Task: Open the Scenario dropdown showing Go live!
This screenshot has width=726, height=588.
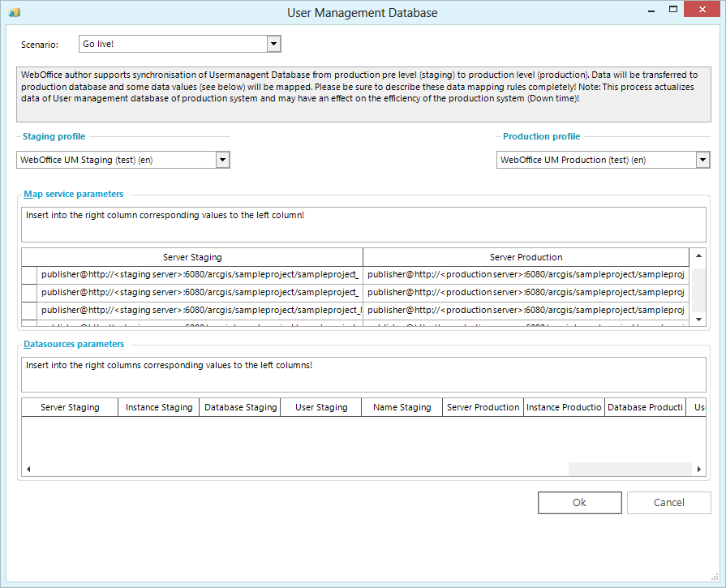Action: 273,43
